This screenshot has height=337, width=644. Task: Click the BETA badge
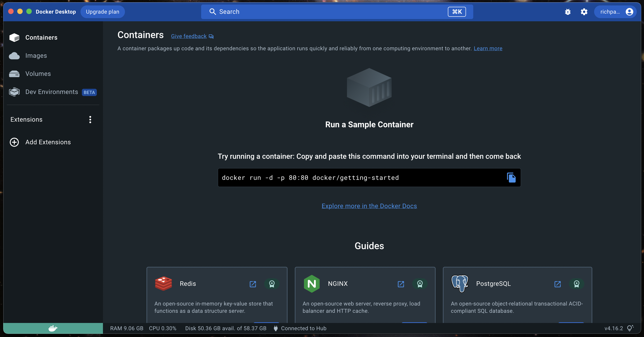(x=89, y=92)
